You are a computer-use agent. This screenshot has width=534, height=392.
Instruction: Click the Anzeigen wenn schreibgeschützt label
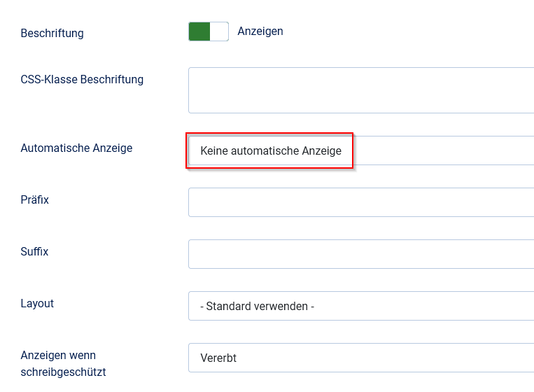pyautogui.click(x=63, y=363)
